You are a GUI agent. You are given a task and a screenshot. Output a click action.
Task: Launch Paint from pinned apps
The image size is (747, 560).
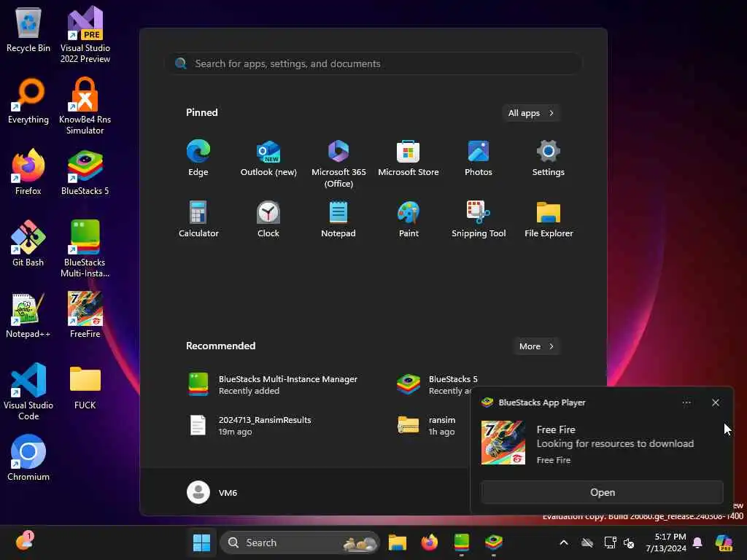pyautogui.click(x=409, y=219)
